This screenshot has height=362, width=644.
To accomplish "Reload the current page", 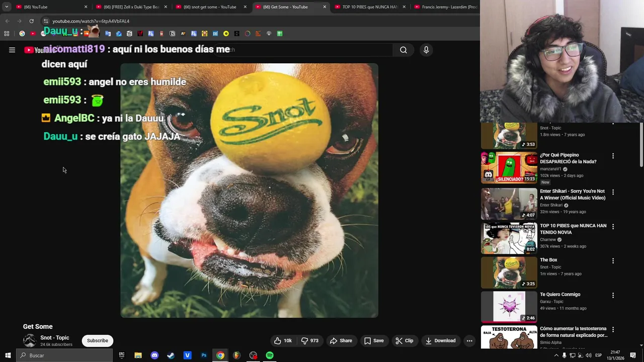I will point(31,21).
